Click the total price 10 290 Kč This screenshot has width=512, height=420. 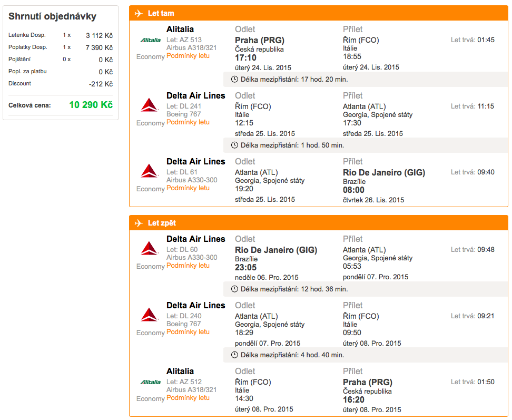pos(91,105)
